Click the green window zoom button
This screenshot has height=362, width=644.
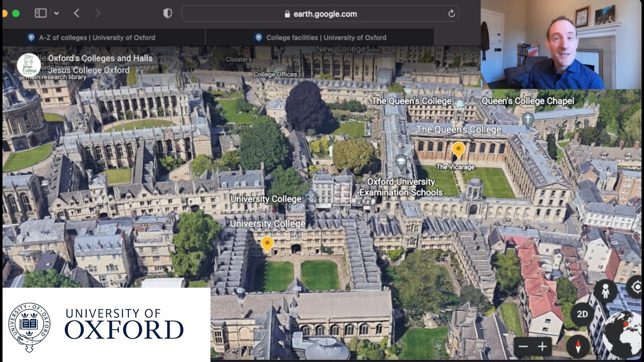[16, 13]
